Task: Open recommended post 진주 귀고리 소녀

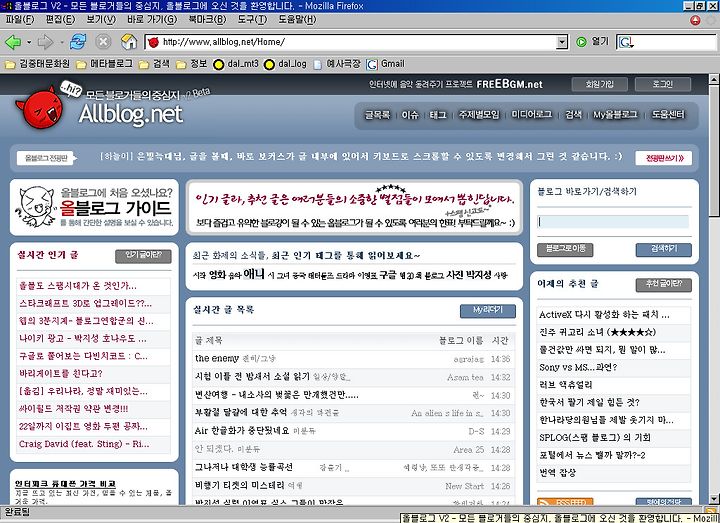Action: point(597,332)
